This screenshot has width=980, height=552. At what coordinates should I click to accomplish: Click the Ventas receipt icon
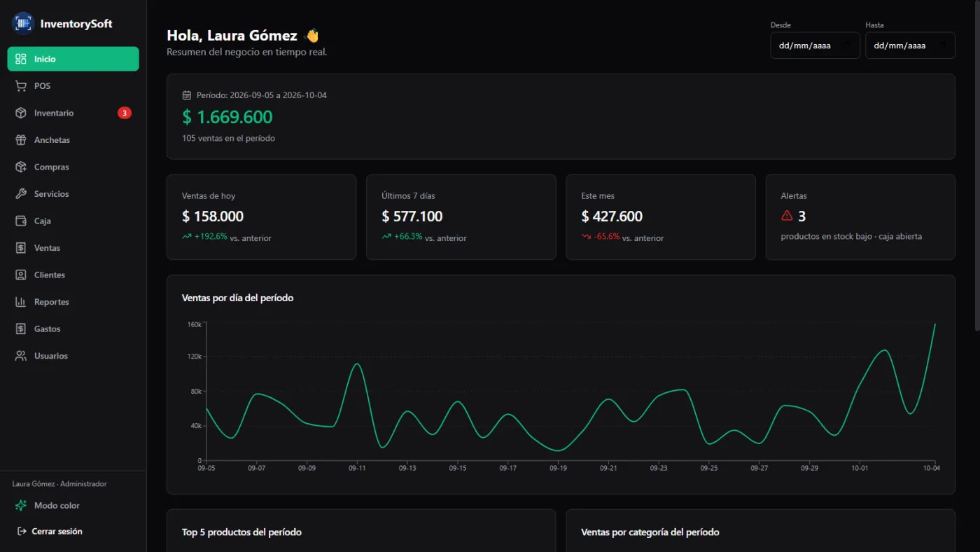(x=21, y=248)
